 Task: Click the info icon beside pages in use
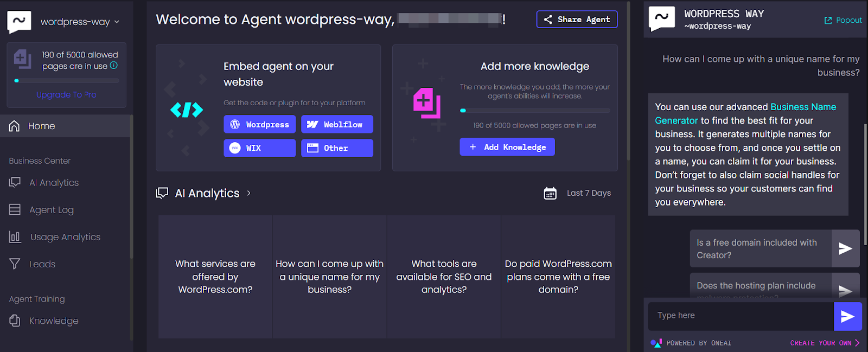114,66
